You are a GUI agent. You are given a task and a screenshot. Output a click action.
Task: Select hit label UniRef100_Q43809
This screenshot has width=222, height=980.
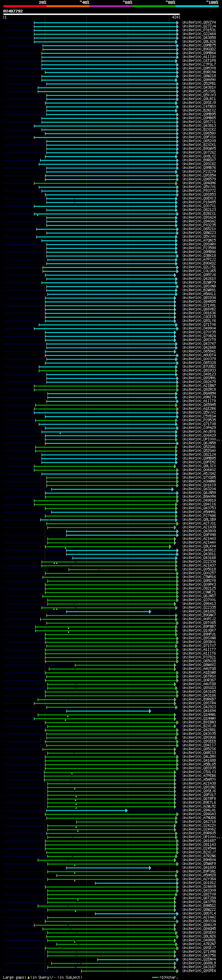199,531
